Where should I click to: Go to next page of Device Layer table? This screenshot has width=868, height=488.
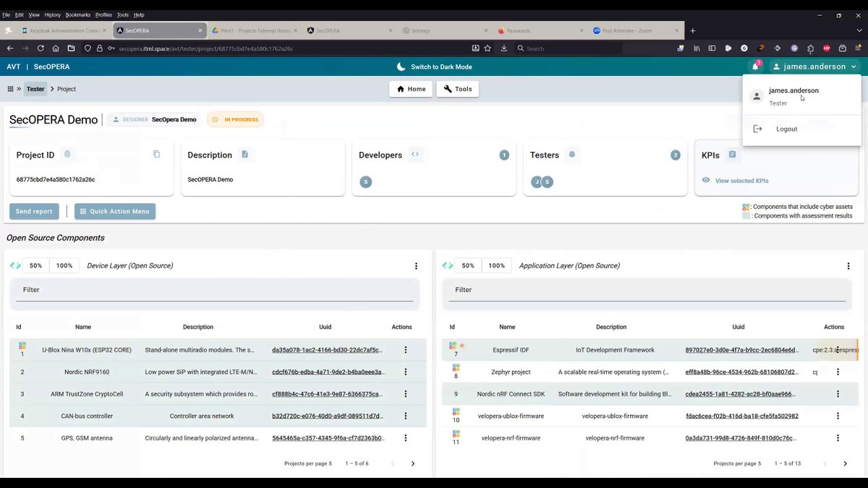[x=413, y=463]
